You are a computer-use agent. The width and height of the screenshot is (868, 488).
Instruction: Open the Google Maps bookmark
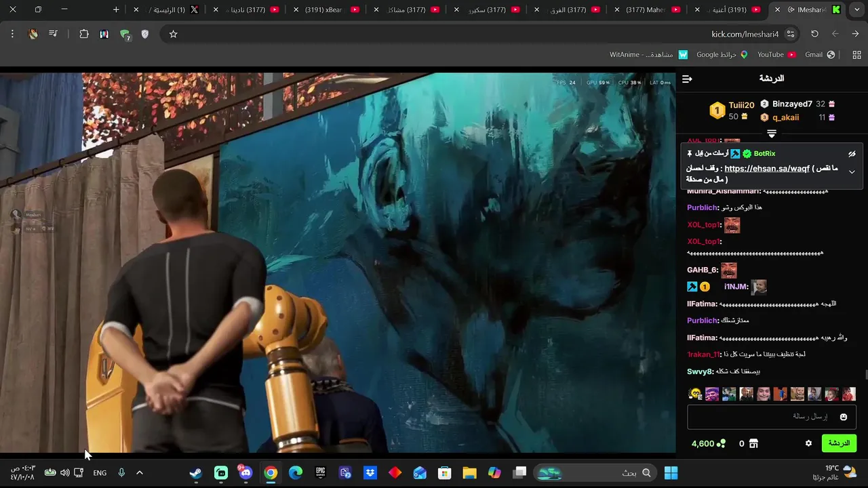click(722, 55)
